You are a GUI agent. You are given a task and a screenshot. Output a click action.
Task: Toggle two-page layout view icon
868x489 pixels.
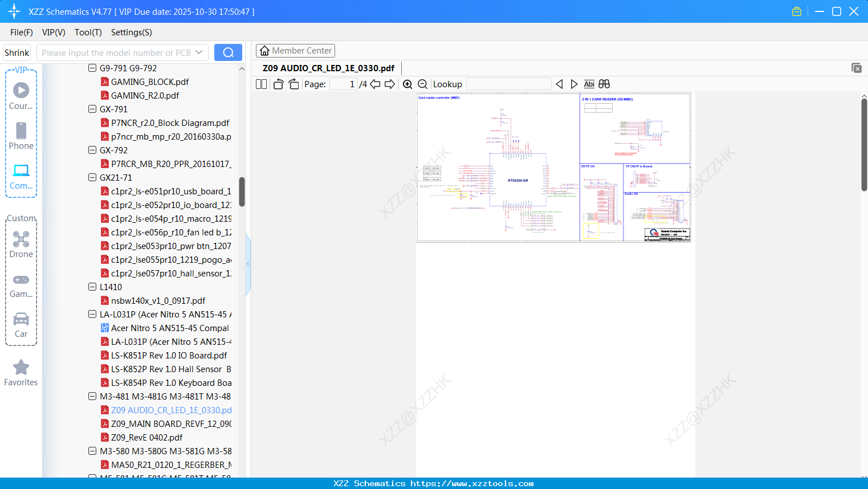[x=261, y=84]
